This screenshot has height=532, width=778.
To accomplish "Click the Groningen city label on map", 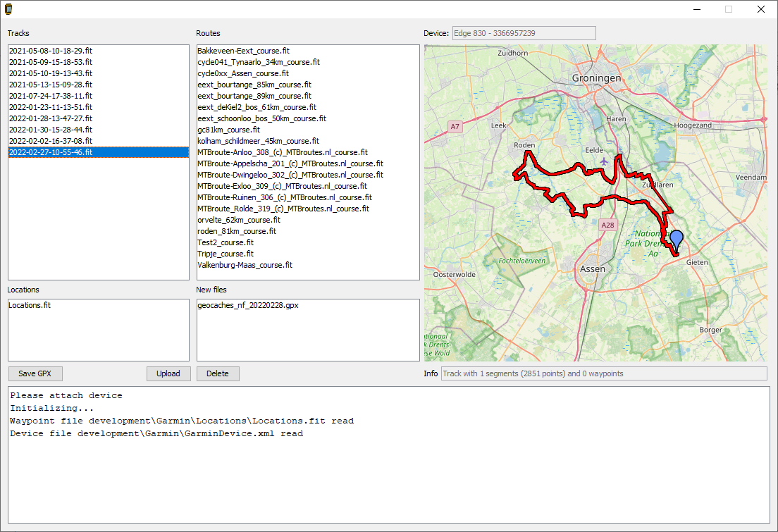I will [596, 78].
